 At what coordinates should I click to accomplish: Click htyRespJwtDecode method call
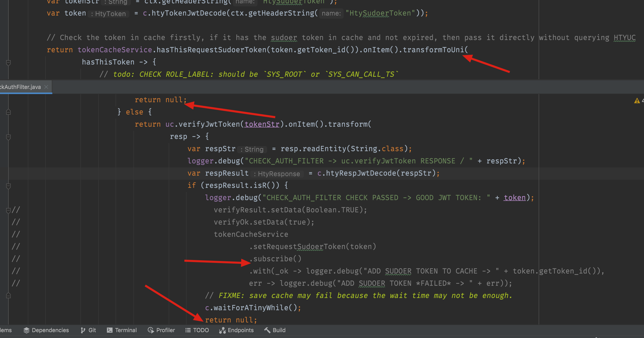pyautogui.click(x=361, y=173)
